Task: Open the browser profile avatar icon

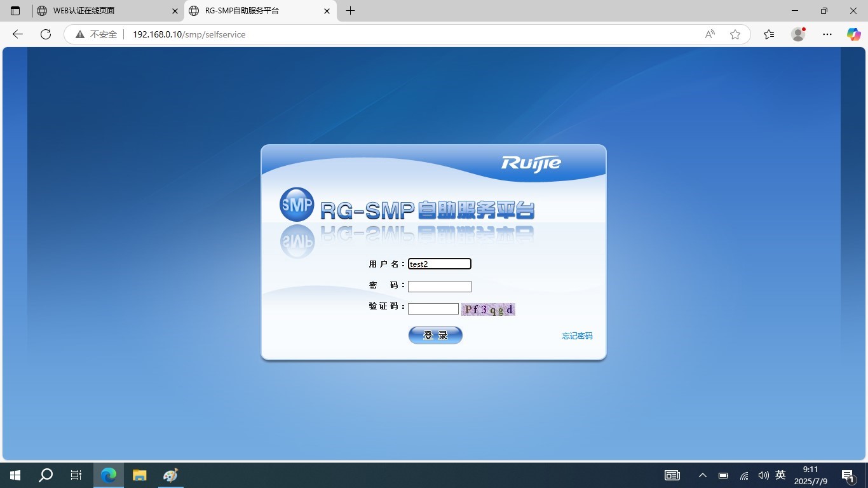Action: pyautogui.click(x=798, y=34)
